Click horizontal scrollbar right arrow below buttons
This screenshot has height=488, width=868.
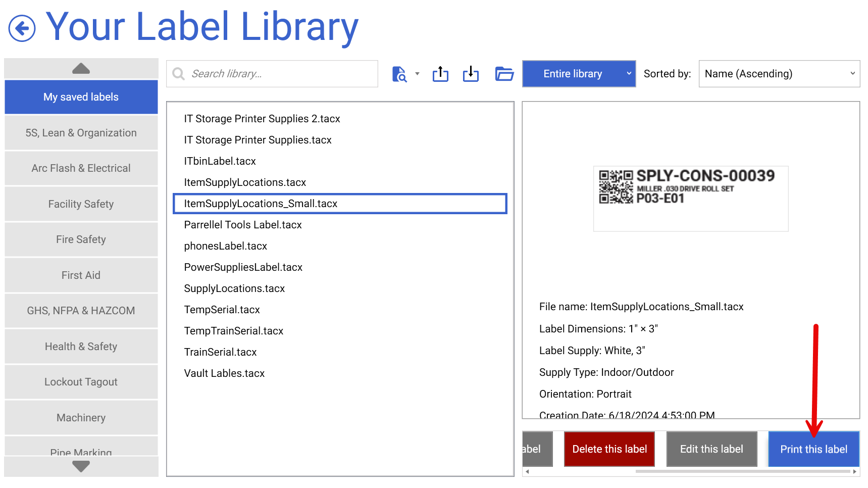coord(854,471)
